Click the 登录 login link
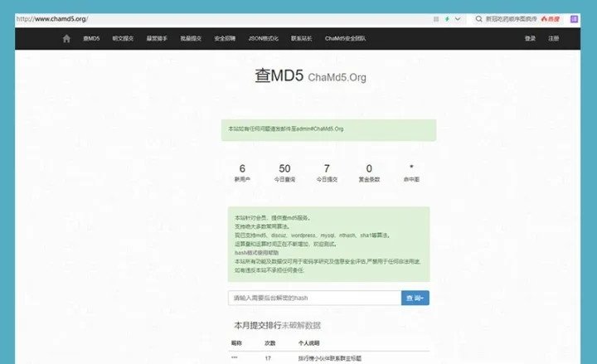The width and height of the screenshot is (597, 364). (x=530, y=38)
